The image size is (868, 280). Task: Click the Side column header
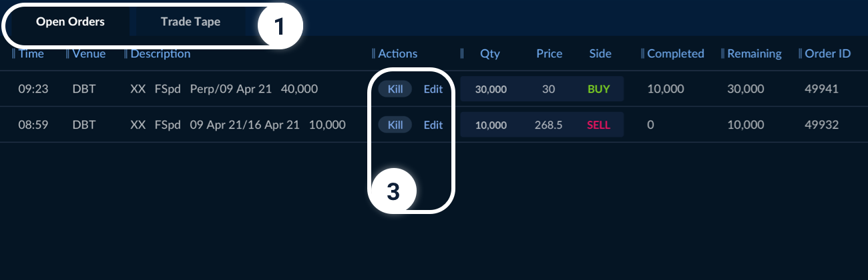click(600, 54)
